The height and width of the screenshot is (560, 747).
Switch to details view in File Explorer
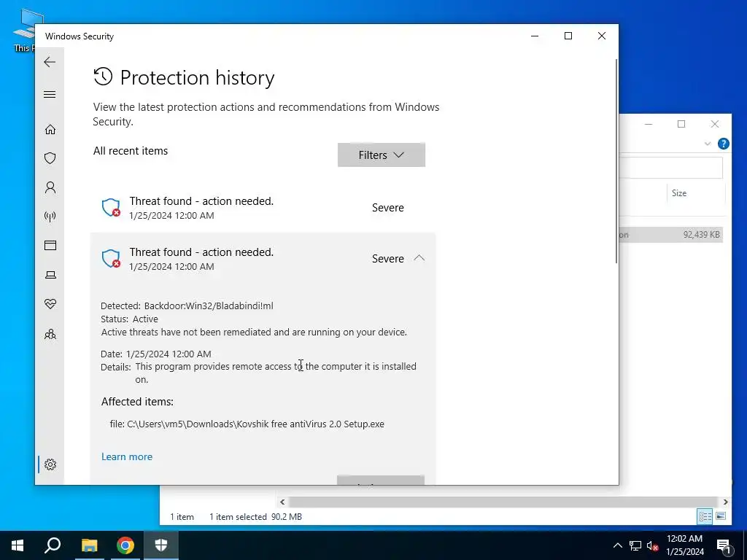(705, 517)
